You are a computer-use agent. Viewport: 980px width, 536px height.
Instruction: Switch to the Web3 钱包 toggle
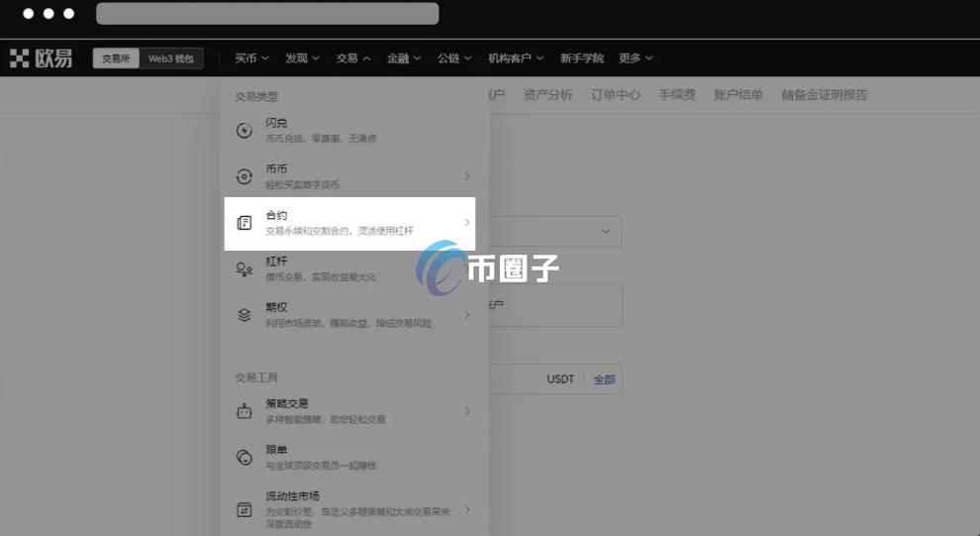click(x=170, y=58)
